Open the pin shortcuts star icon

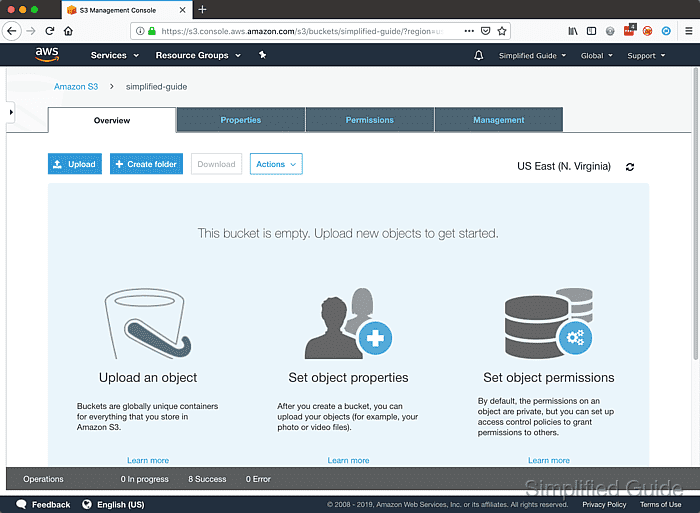tap(262, 55)
